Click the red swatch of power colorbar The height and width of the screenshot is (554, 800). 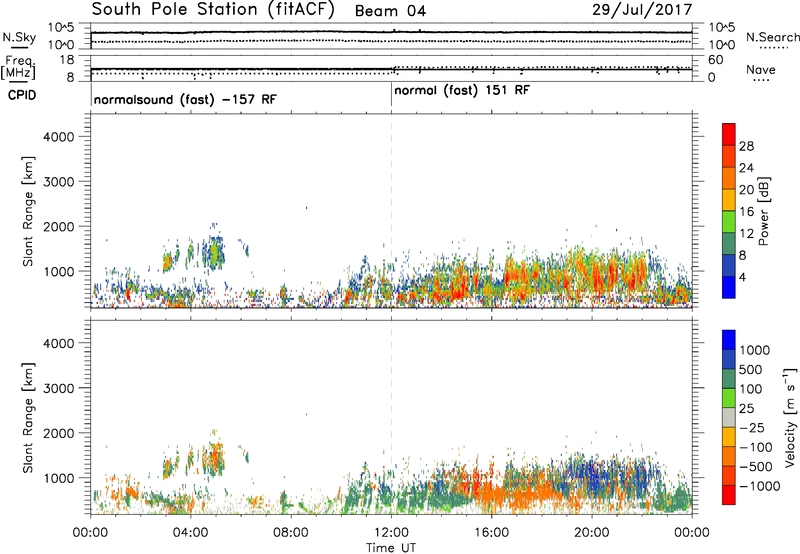pos(729,134)
